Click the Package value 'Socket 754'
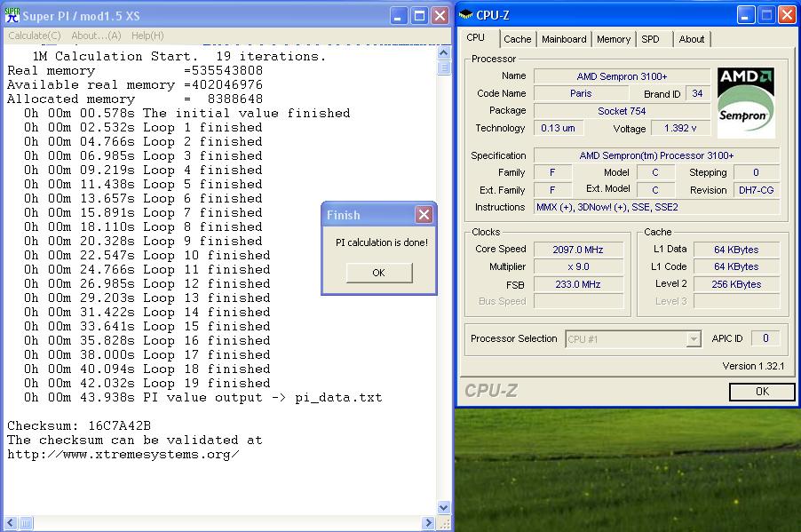Viewport: 801px width, 532px height. tap(622, 111)
